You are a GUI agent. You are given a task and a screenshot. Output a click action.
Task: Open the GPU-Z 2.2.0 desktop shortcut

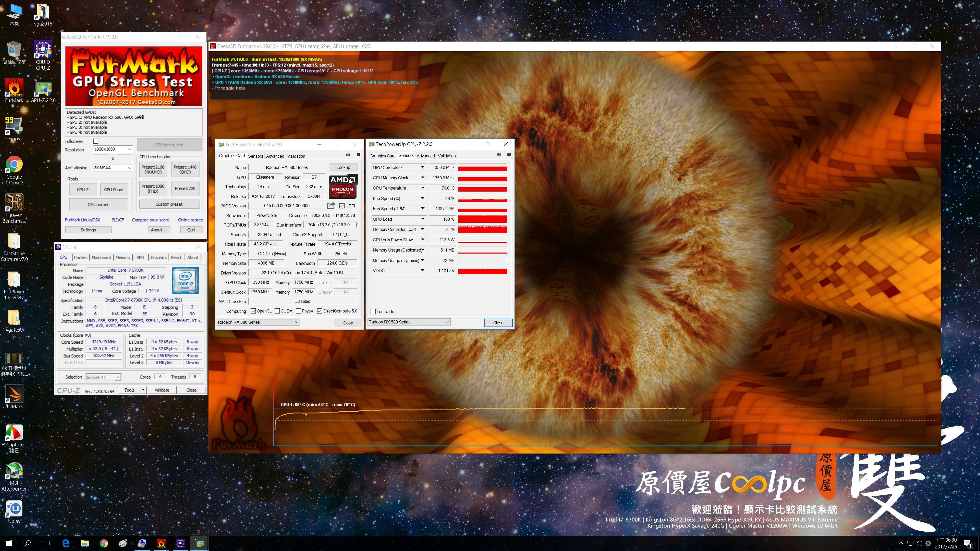(43, 91)
